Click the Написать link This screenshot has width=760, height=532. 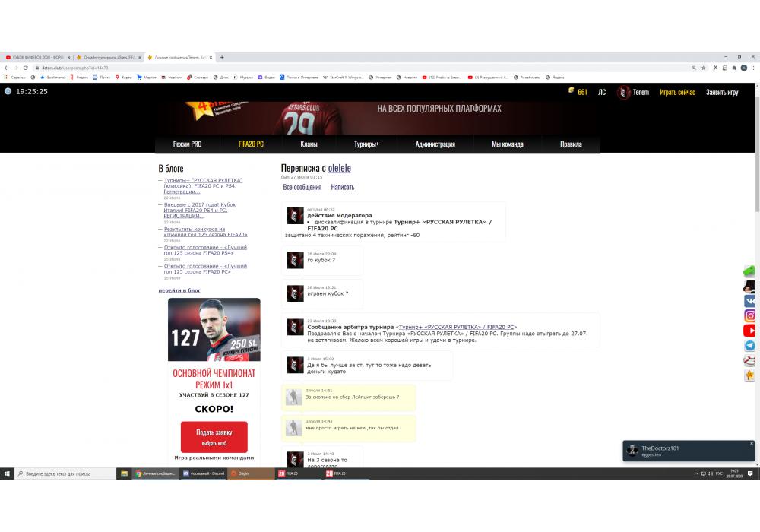coord(342,187)
